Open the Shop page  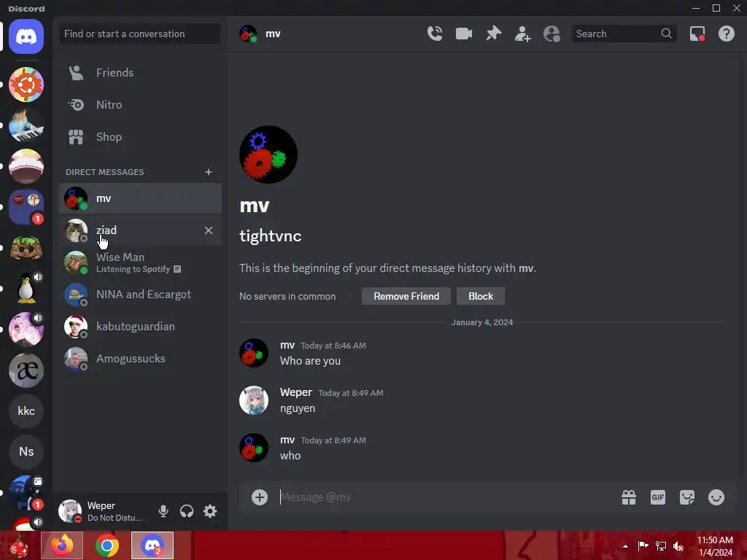coord(140,136)
